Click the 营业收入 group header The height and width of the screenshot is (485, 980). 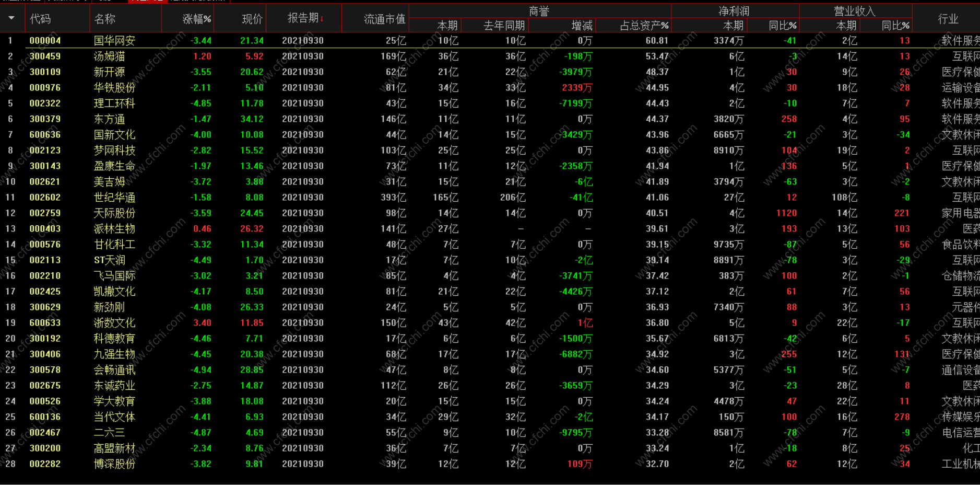(854, 11)
